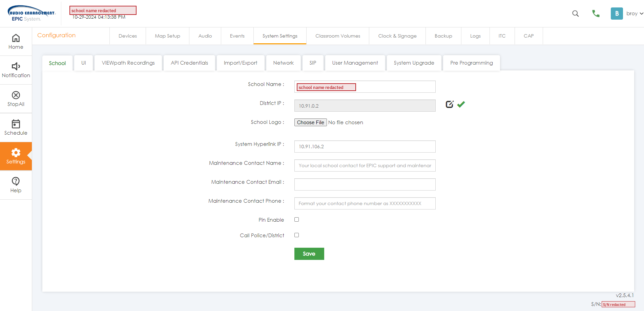Click the search magnifier icon

click(x=575, y=14)
